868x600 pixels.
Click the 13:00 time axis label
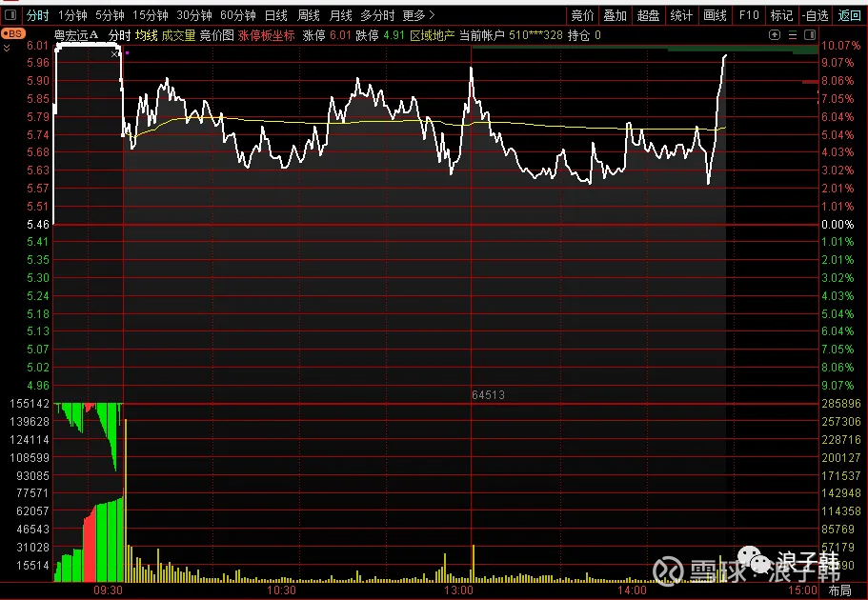[458, 590]
